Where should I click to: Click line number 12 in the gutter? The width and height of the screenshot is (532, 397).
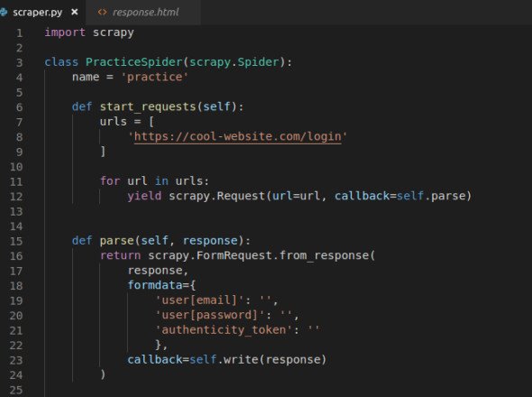click(16, 197)
